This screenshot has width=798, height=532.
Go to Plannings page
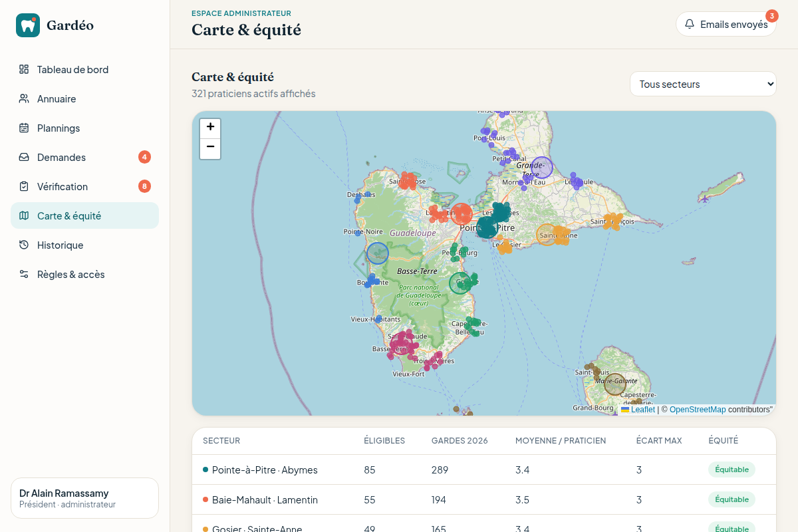[84, 128]
